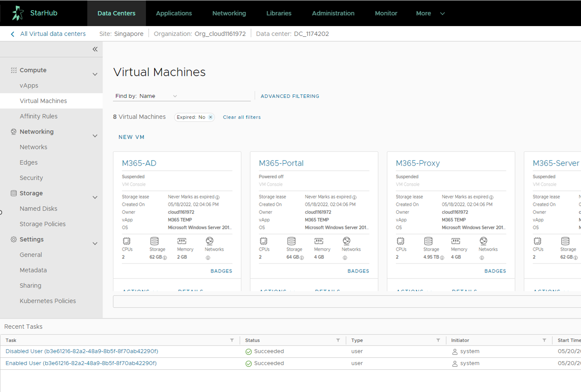Click Networks info icon on M365-Portal card
581x392 pixels.
[x=345, y=257]
